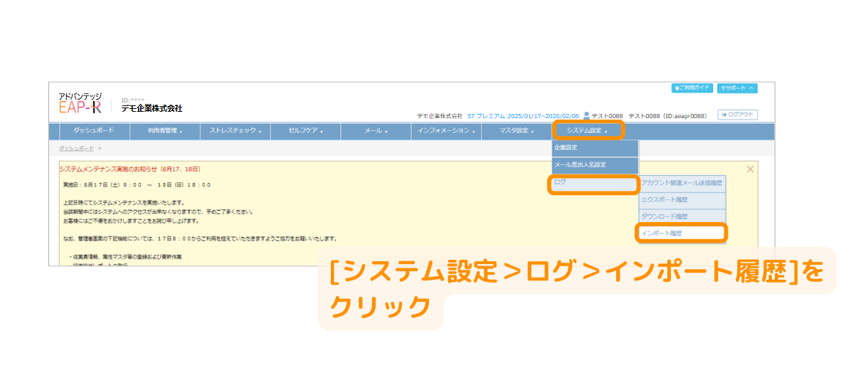
Task: Click the システムメンテナンス実施のお知らせ title
Action: click(130, 169)
